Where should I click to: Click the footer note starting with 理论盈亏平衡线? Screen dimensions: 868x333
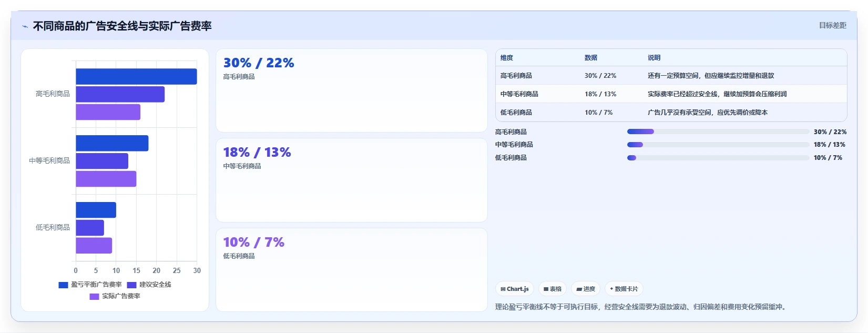tap(642, 307)
